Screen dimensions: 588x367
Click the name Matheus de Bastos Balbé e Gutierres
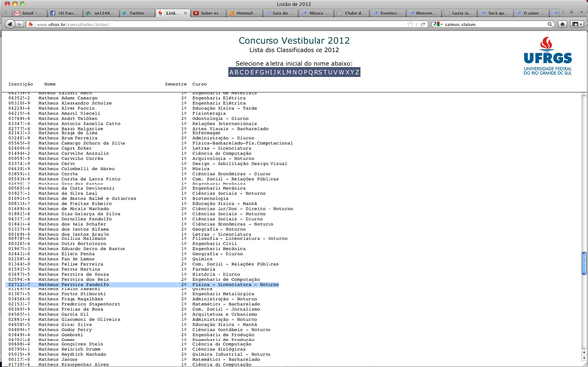[x=87, y=199]
